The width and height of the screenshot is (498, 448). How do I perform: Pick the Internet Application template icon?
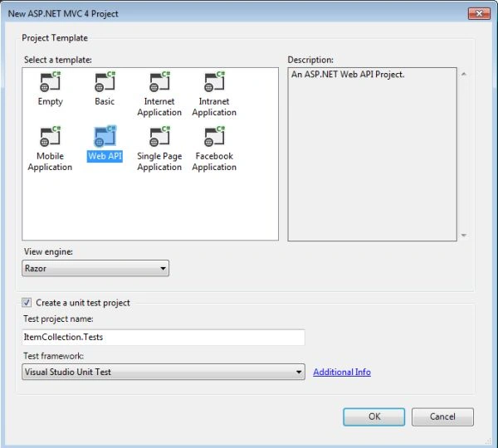coord(159,81)
